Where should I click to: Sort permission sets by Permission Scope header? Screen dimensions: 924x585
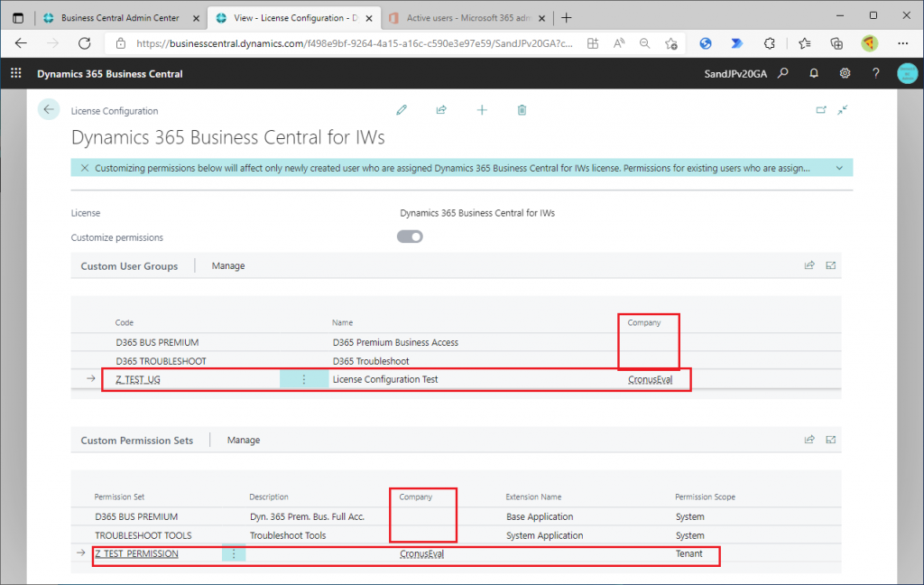tap(706, 497)
